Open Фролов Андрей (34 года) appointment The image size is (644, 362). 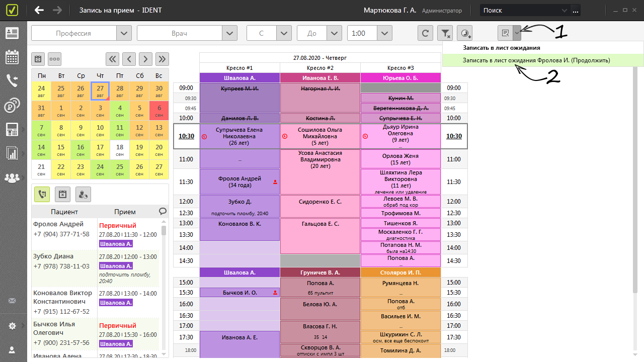(239, 182)
